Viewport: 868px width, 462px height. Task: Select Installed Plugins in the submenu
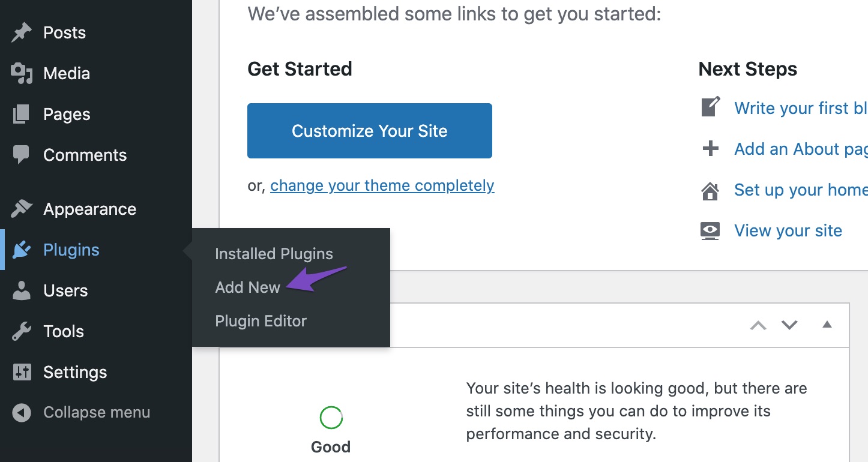coord(274,253)
